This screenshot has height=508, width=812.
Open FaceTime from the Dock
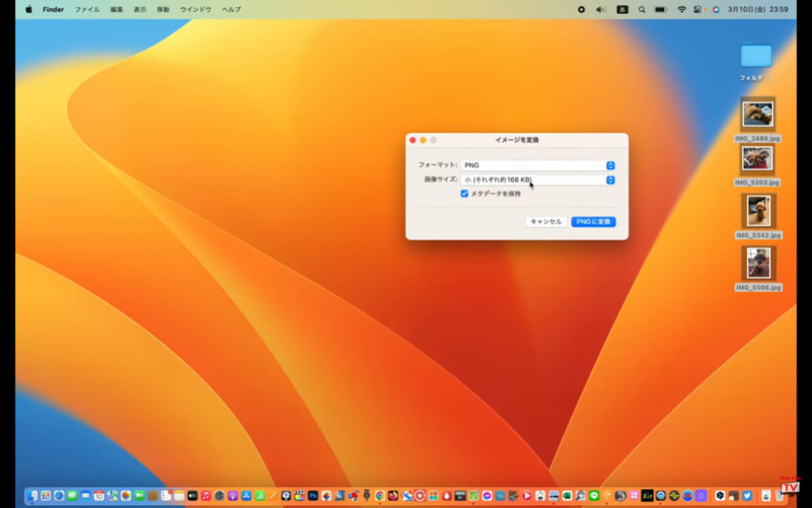click(139, 496)
